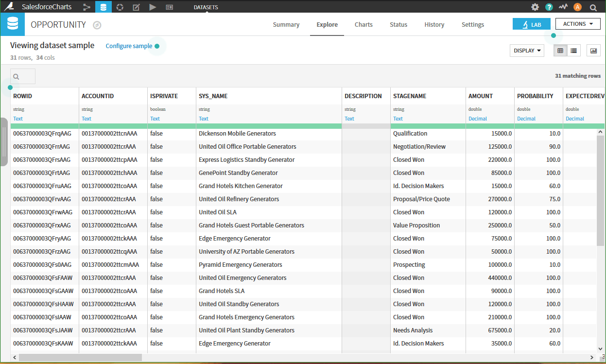Open the History tab
The height and width of the screenshot is (364, 606).
(x=434, y=24)
